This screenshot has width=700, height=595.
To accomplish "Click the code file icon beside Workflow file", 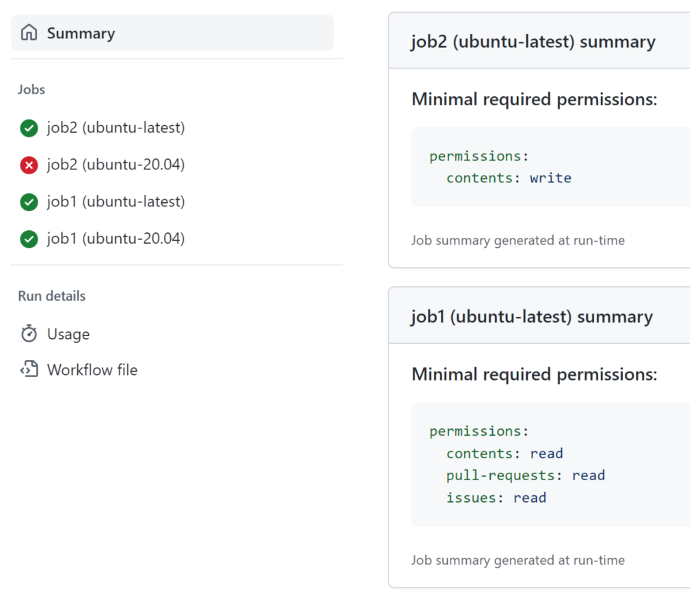I will (28, 370).
